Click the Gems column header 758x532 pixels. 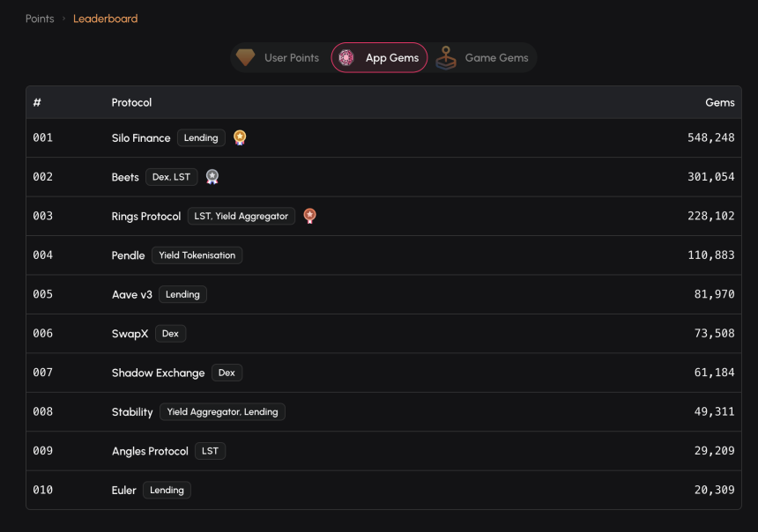[x=720, y=102]
